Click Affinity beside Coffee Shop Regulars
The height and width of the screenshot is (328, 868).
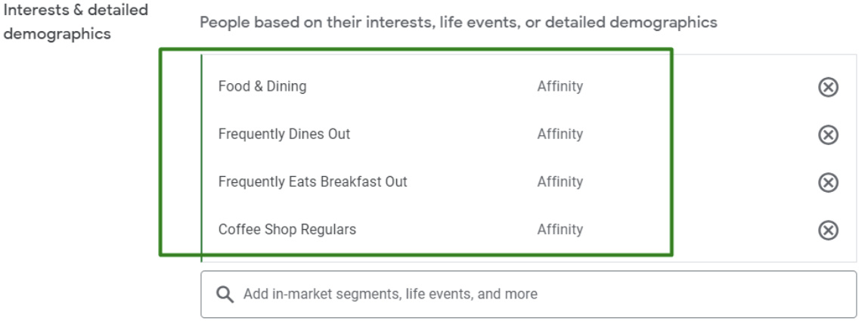(x=560, y=230)
